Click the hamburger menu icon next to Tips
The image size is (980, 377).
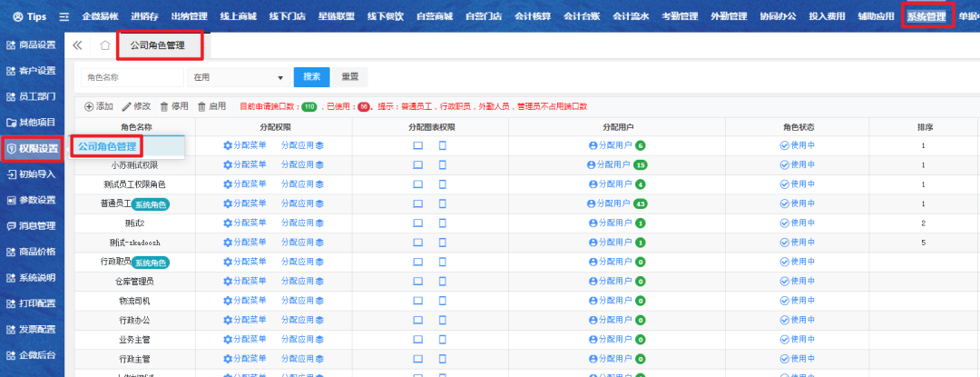tap(64, 16)
